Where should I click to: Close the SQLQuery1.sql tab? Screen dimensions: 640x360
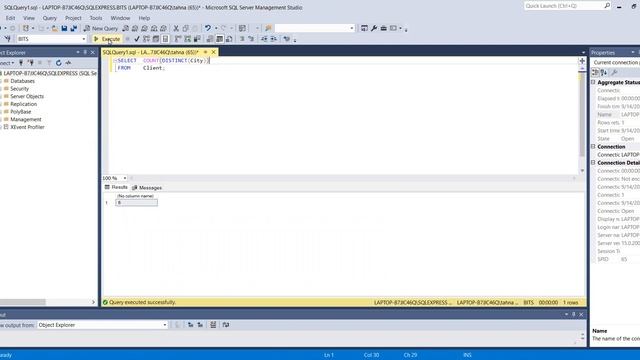tap(213, 52)
